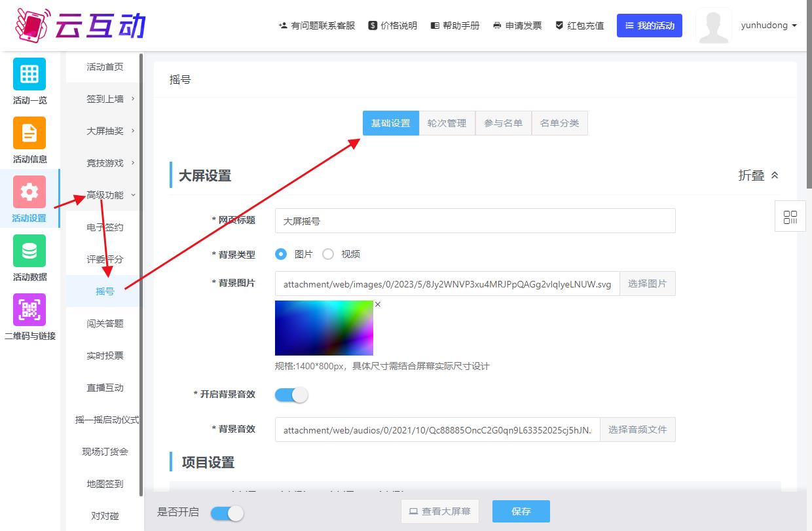Open 闯关答题 menu item
The image size is (812, 531).
coord(105,323)
